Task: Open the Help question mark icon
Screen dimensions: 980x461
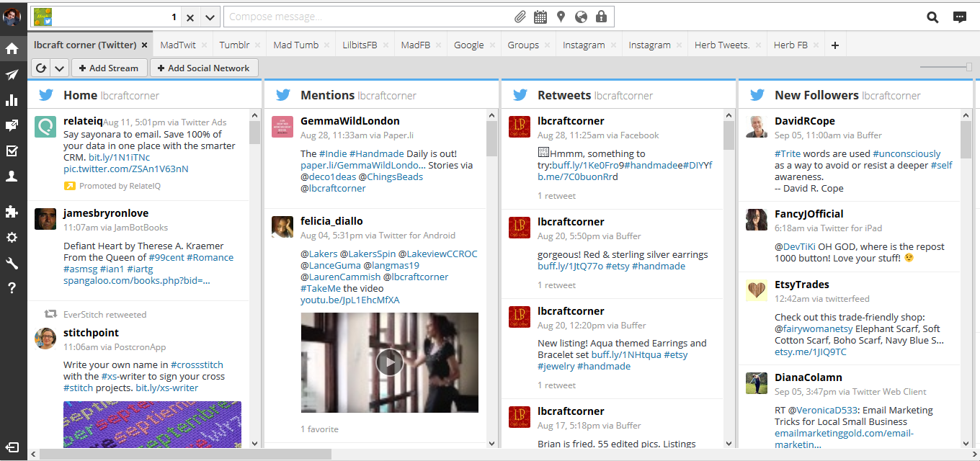Action: [12, 288]
